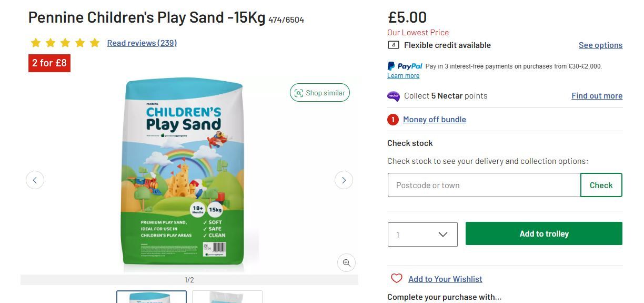The height and width of the screenshot is (303, 644).
Task: Click the previous image arrow
Action: click(35, 180)
